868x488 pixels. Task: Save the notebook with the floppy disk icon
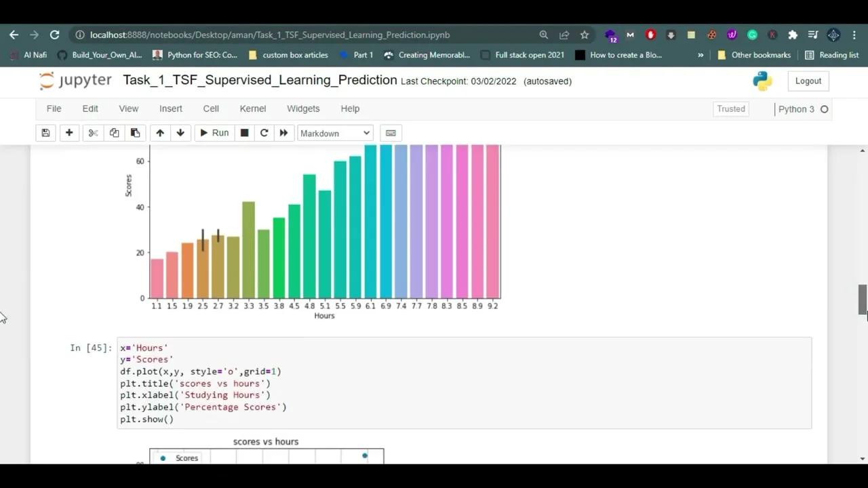(45, 133)
